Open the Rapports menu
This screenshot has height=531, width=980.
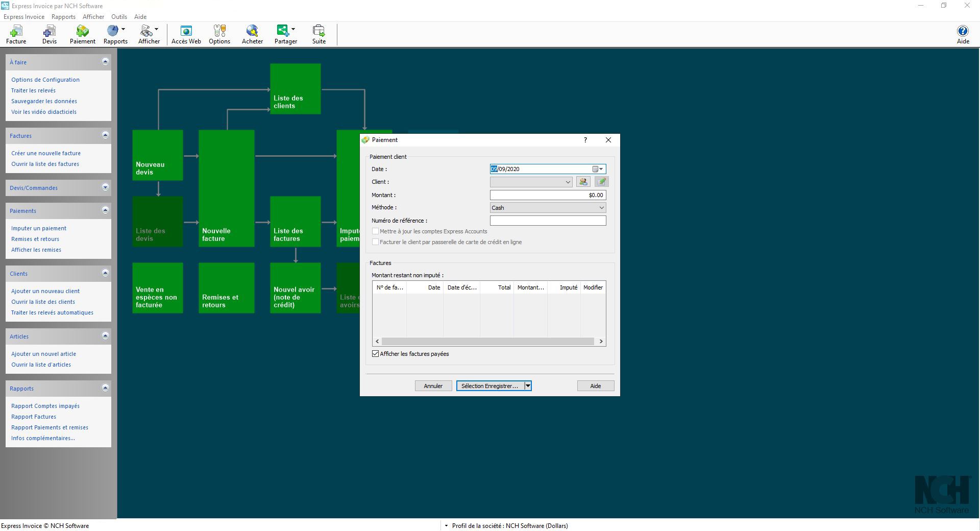pyautogui.click(x=63, y=17)
